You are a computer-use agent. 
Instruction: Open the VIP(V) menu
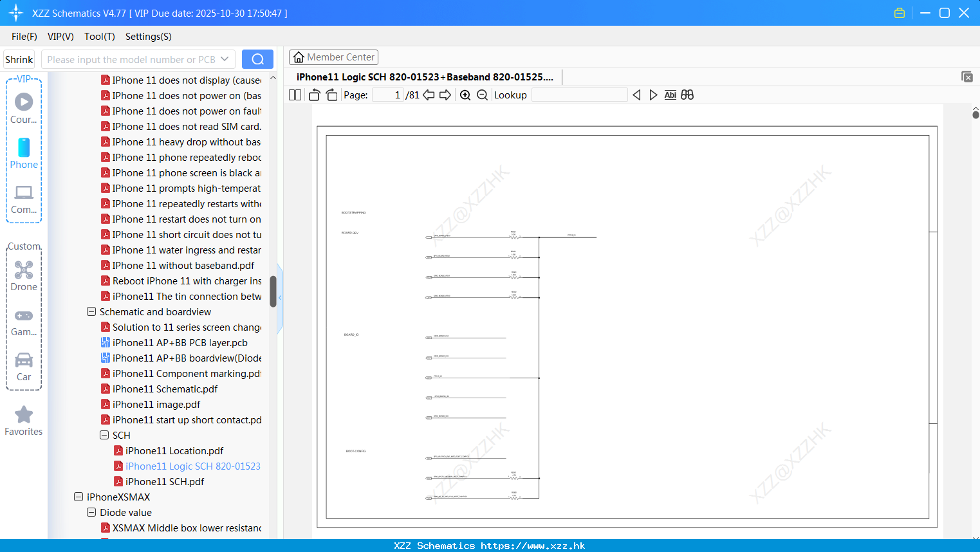(x=60, y=37)
